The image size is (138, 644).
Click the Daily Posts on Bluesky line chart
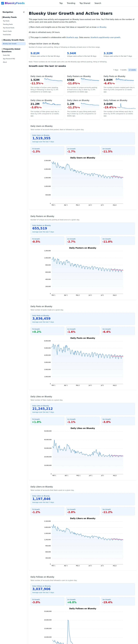coord(87,362)
